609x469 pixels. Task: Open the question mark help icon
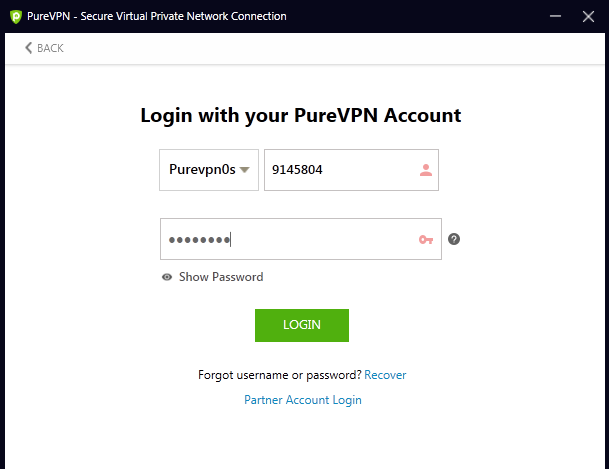454,239
